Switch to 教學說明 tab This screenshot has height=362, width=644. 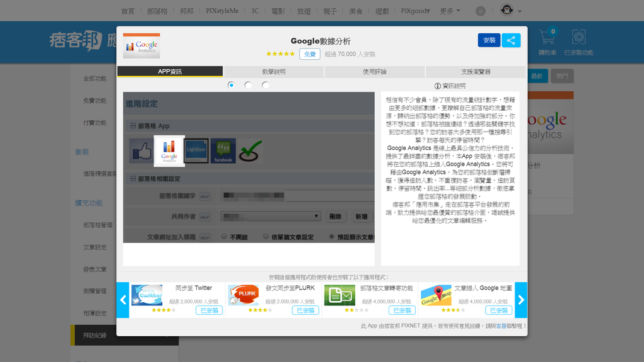coord(274,72)
